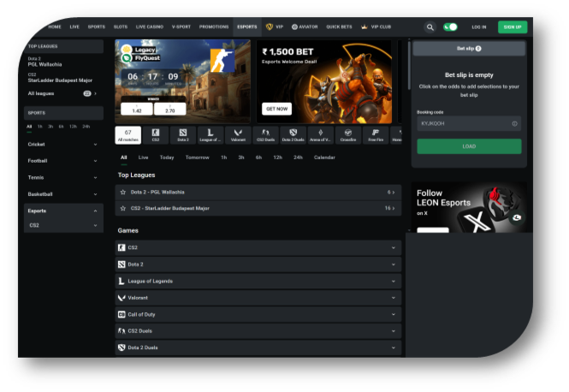Image resolution: width=569 pixels, height=392 pixels.
Task: Expand the Cricket sidebar section
Action: pyautogui.click(x=63, y=145)
